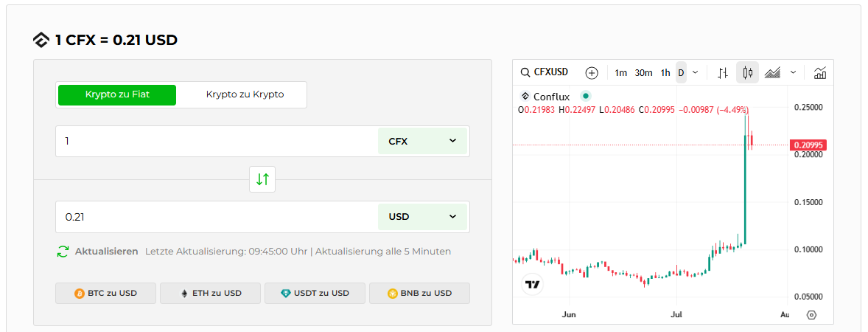Select the bar chart style icon
Viewport: 868px width, 332px height.
click(723, 72)
